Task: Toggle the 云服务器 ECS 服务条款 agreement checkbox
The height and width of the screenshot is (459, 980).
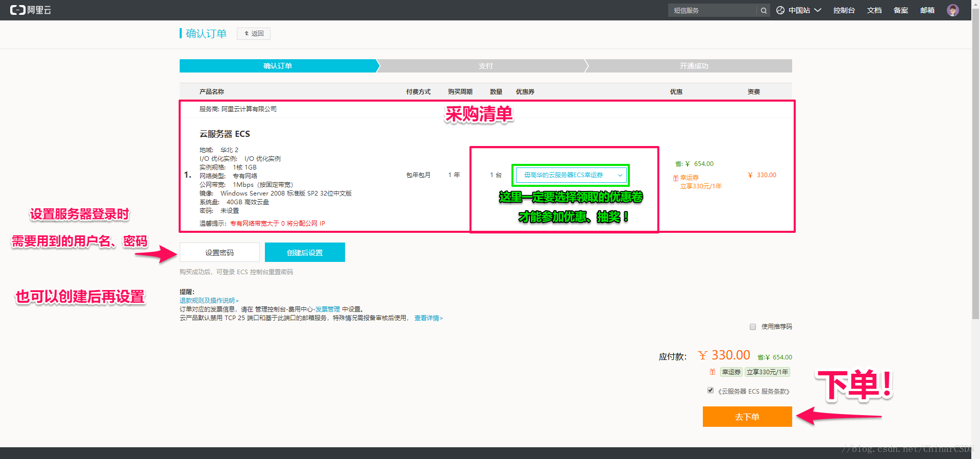Action: click(710, 391)
